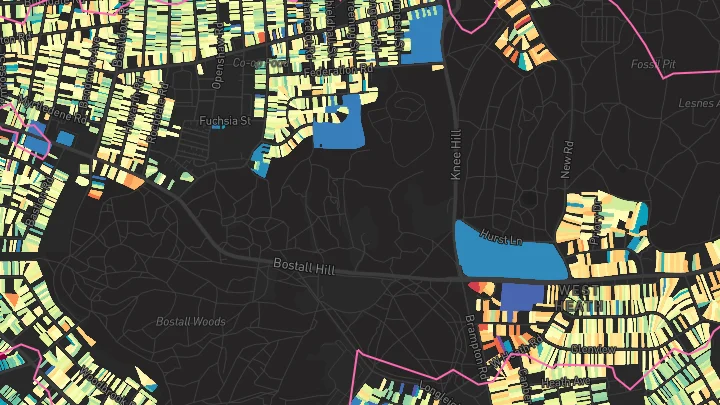Click the Bostall Hill road label
The image size is (720, 405).
(x=304, y=266)
